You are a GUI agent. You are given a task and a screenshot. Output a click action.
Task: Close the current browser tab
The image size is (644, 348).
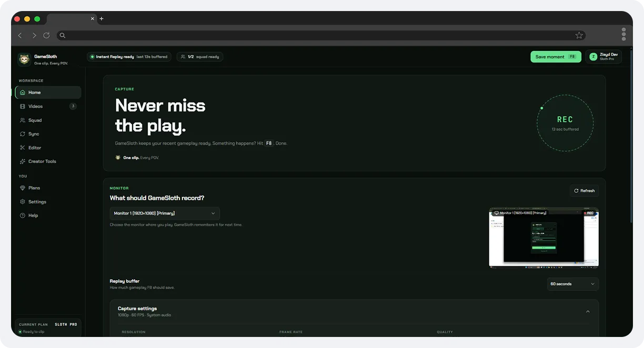(x=93, y=19)
